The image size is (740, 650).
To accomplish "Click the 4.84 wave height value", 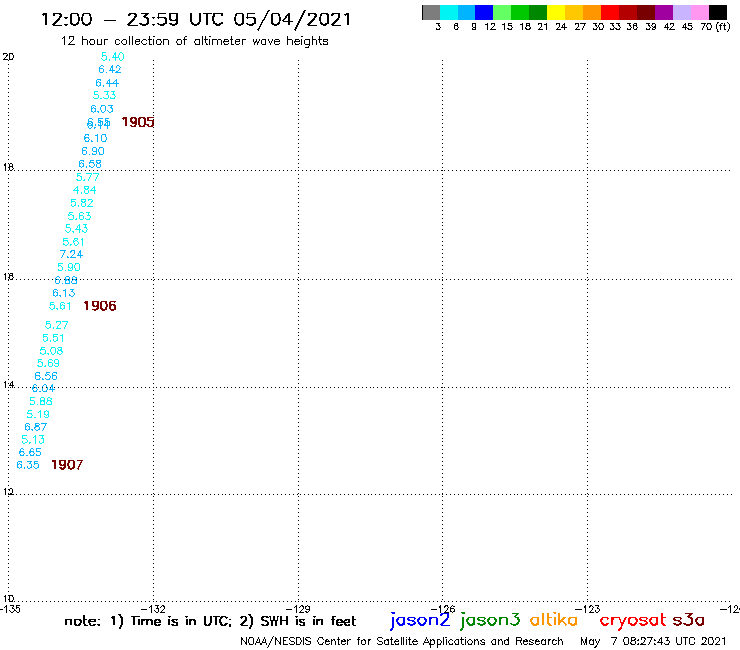I will (84, 190).
